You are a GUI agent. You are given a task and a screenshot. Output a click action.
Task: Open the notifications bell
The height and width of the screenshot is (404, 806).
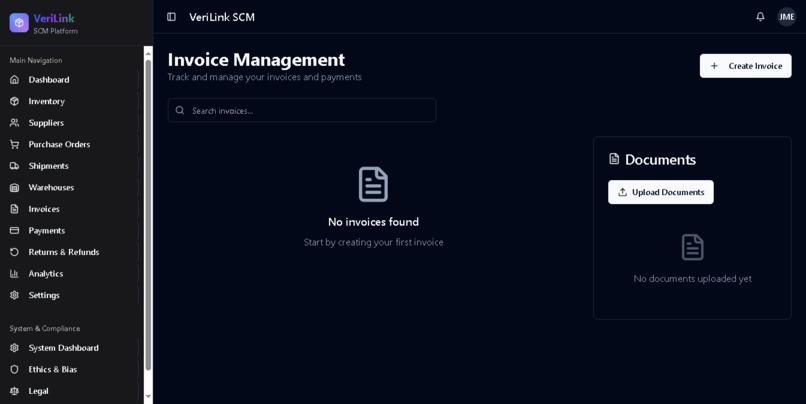pyautogui.click(x=760, y=17)
